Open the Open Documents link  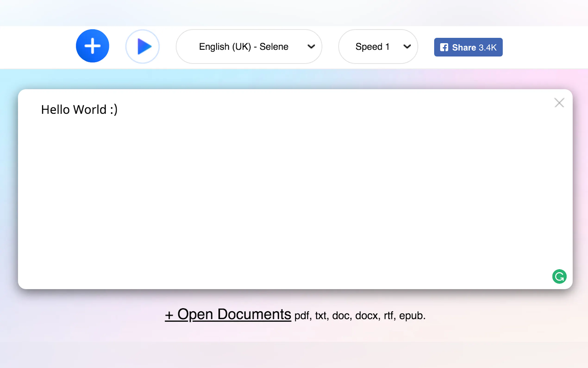tap(234, 314)
